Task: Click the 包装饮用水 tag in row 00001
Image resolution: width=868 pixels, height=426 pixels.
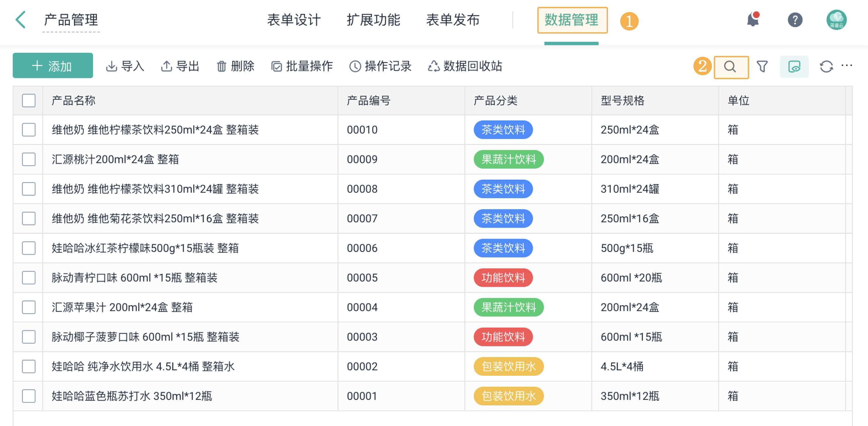Action: 508,396
